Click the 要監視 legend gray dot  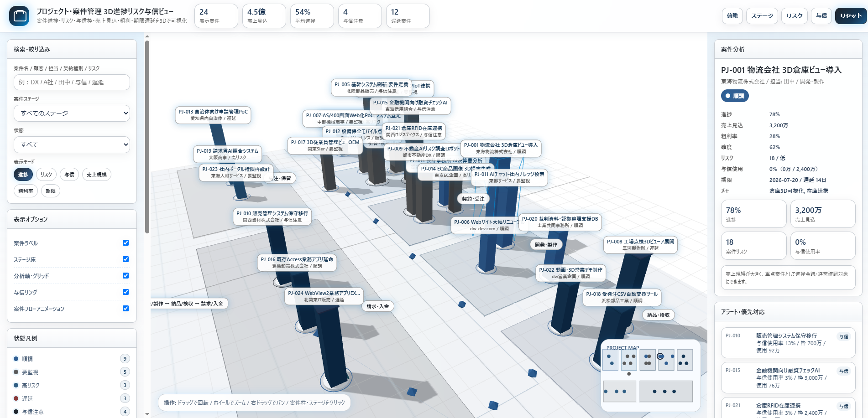[x=16, y=372]
